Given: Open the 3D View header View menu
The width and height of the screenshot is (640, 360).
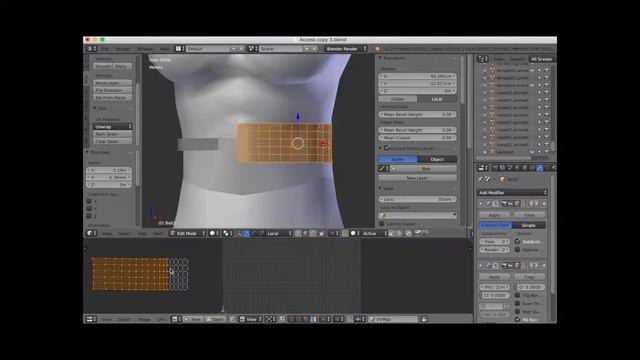Looking at the screenshot, I should tap(107, 233).
